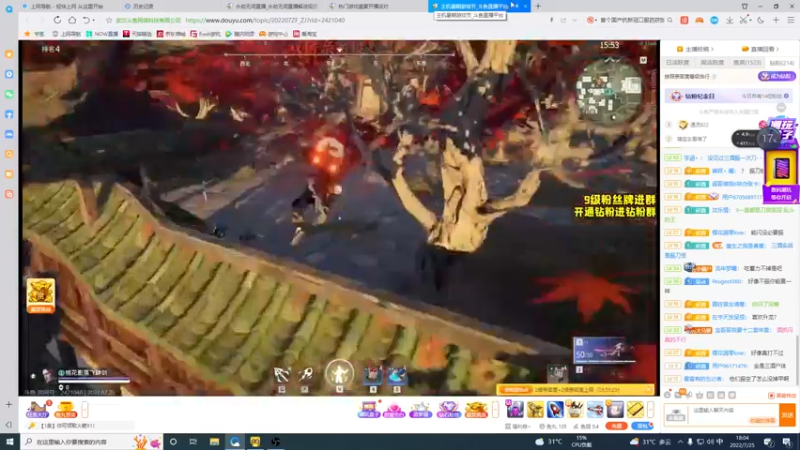800x450 pixels.
Task: Open the game controller extension icon
Action: (x=699, y=20)
